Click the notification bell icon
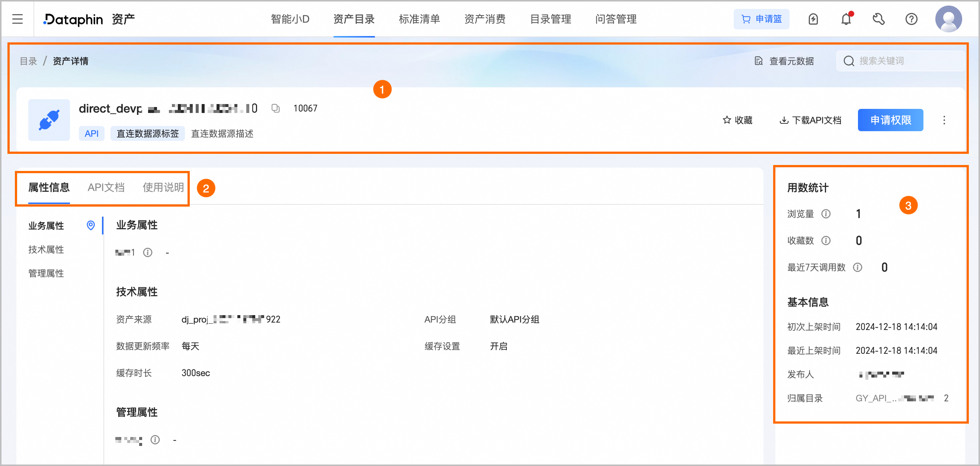The width and height of the screenshot is (980, 466). pos(846,19)
